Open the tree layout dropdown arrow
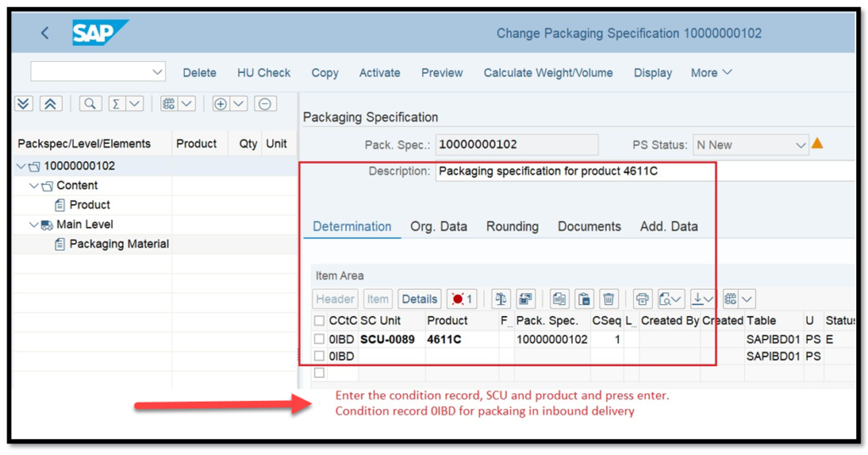868x455 pixels. point(186,103)
